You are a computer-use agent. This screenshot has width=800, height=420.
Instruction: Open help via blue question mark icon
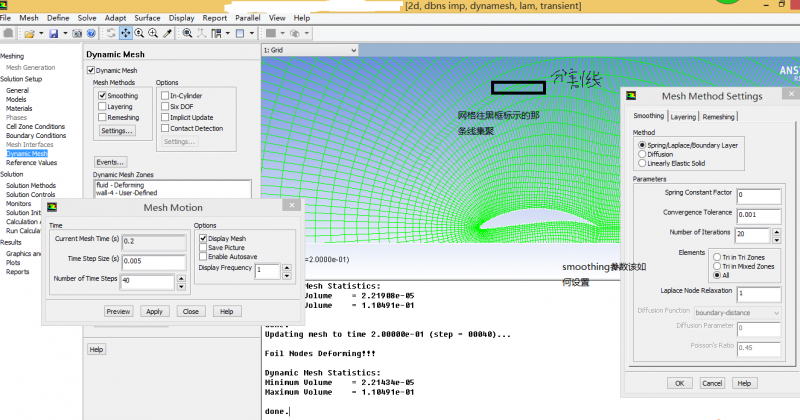[x=90, y=34]
